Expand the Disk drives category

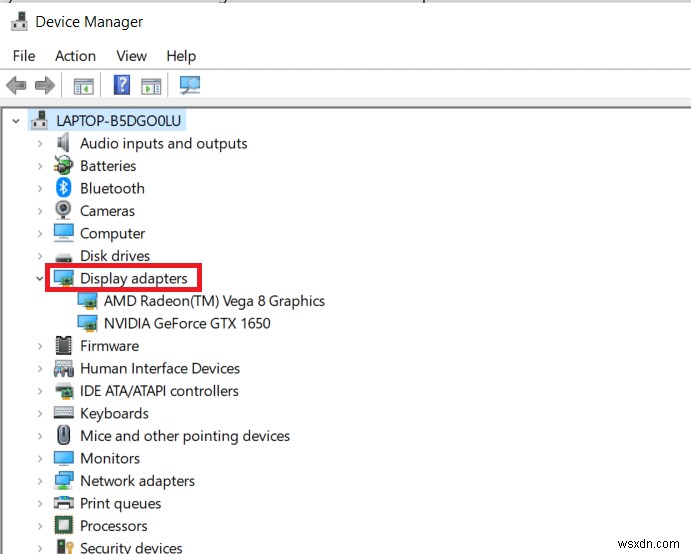tap(40, 256)
